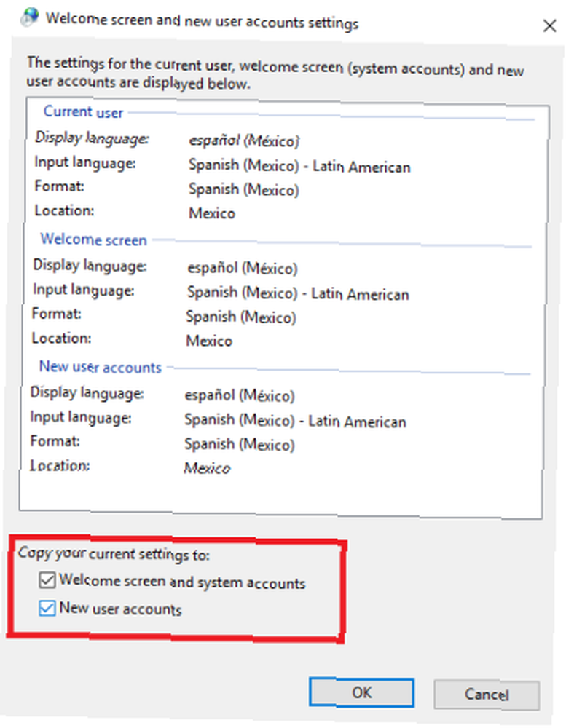Uncheck the New user accounts checkbox

tap(47, 608)
